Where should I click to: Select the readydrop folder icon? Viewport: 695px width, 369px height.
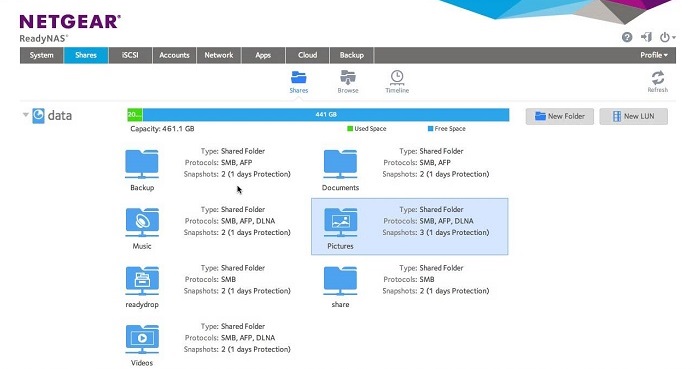[142, 281]
